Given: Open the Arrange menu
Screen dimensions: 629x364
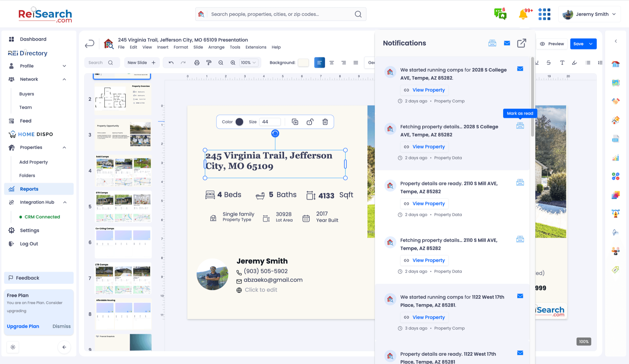Looking at the screenshot, I should click(x=216, y=47).
